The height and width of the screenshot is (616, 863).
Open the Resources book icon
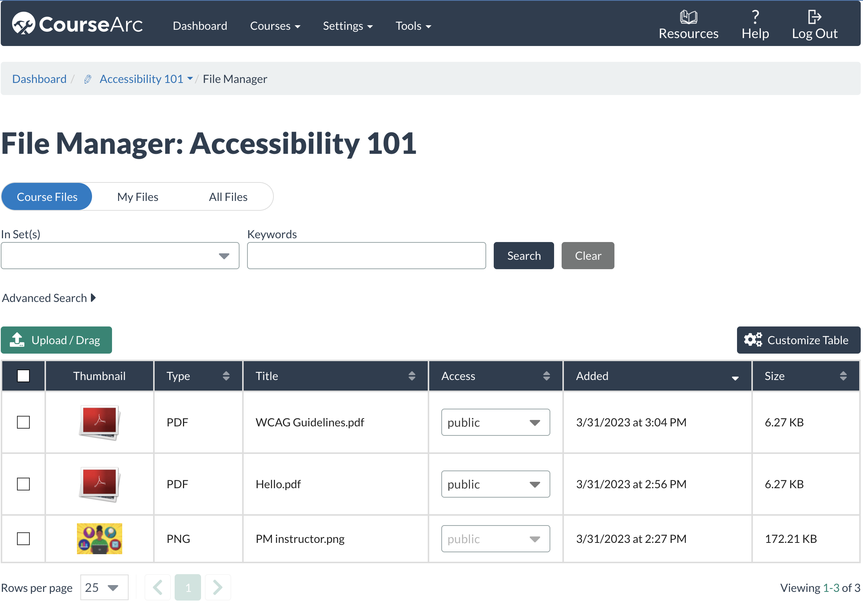pyautogui.click(x=688, y=17)
